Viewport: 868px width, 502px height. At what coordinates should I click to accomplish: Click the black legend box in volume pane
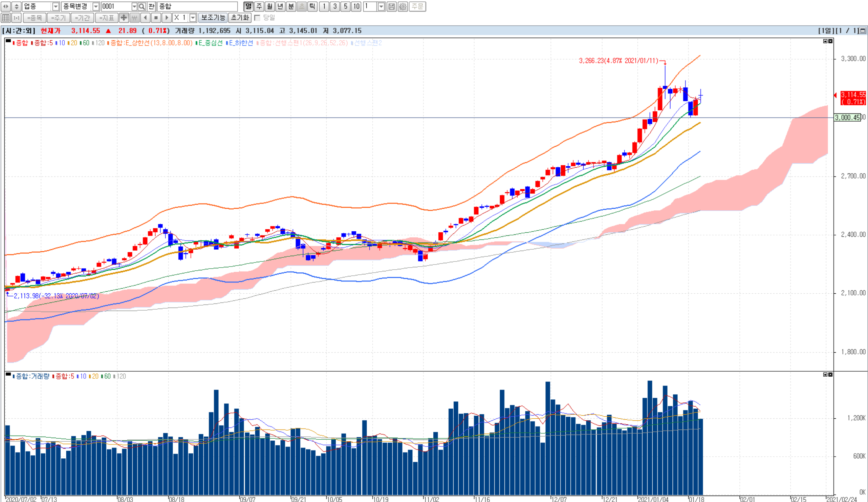click(8, 374)
